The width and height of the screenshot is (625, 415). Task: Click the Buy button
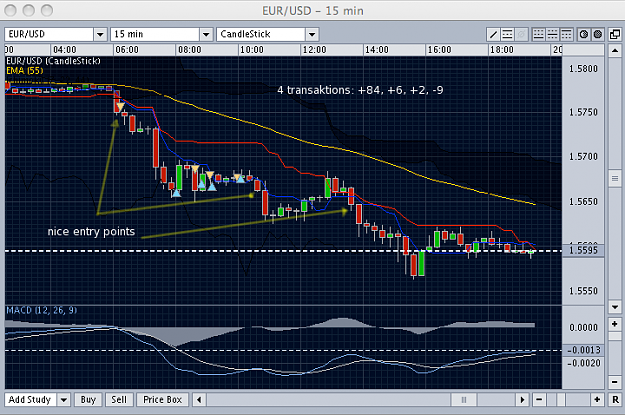pyautogui.click(x=88, y=399)
